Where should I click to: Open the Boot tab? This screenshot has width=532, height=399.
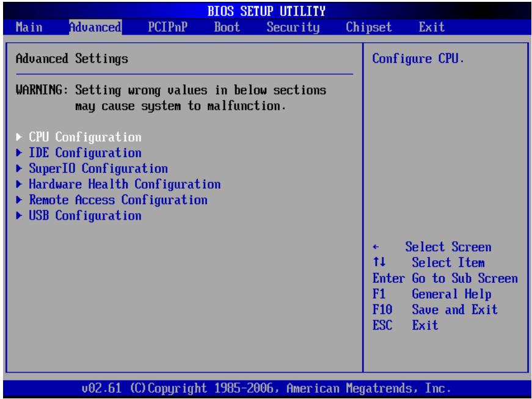[227, 27]
